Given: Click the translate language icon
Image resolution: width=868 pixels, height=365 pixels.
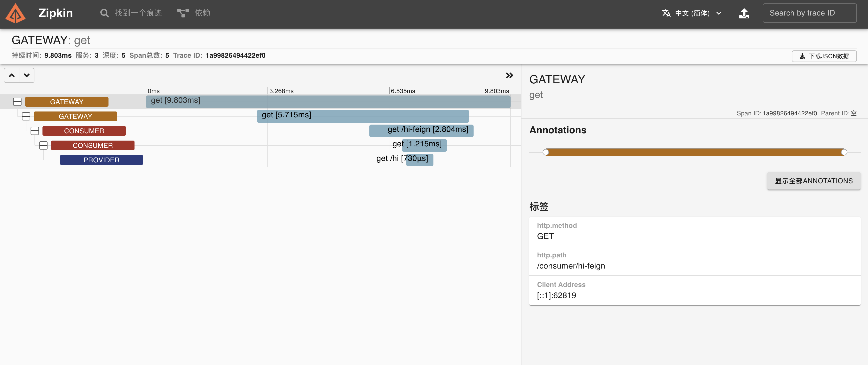Looking at the screenshot, I should click(x=666, y=13).
